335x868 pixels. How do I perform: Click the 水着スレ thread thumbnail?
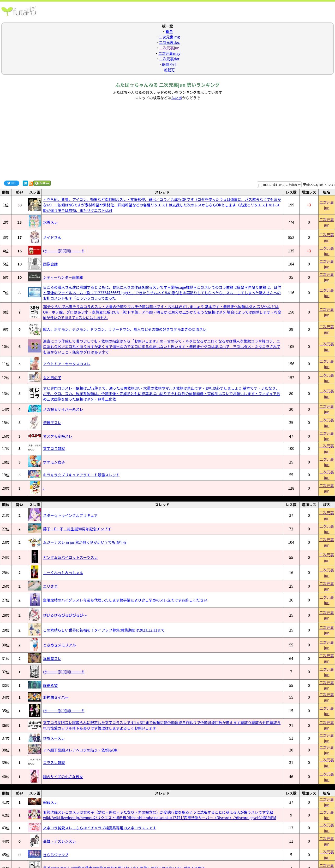35,222
